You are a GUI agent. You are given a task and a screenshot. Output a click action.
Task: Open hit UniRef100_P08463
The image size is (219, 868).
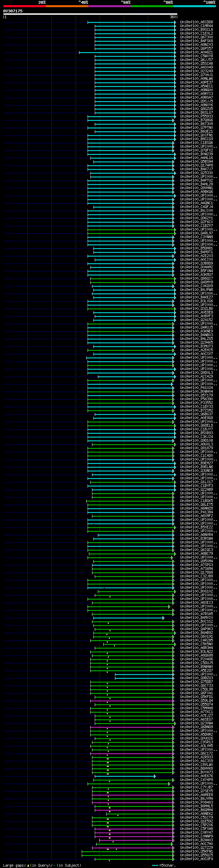(196, 803)
